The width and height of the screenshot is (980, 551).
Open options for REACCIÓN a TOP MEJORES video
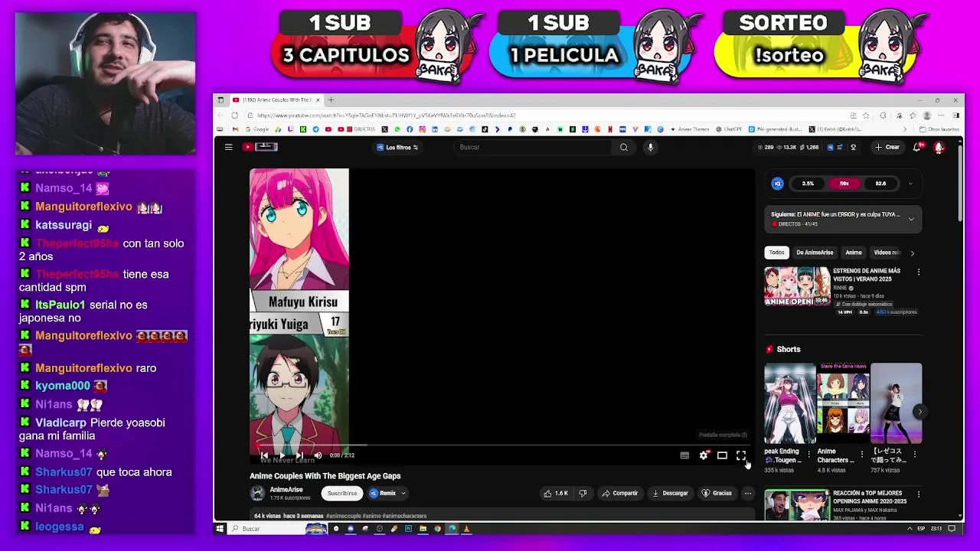click(919, 495)
